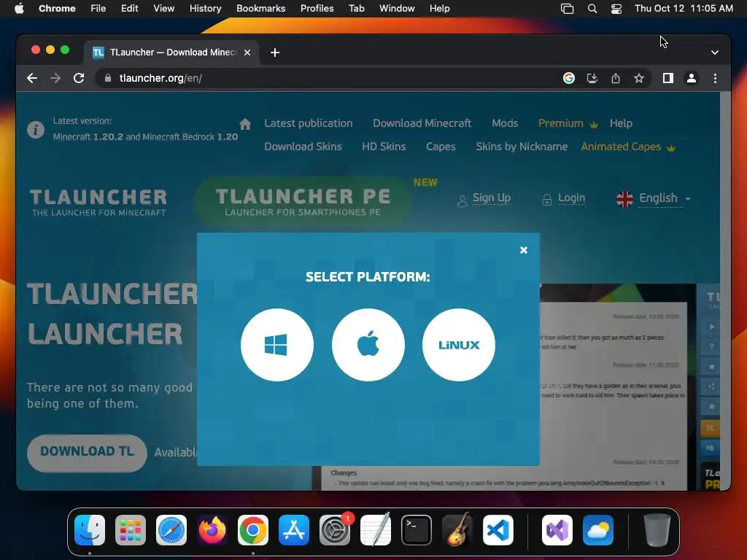This screenshot has width=747, height=560.
Task: Click the address bar URL
Action: click(x=160, y=78)
